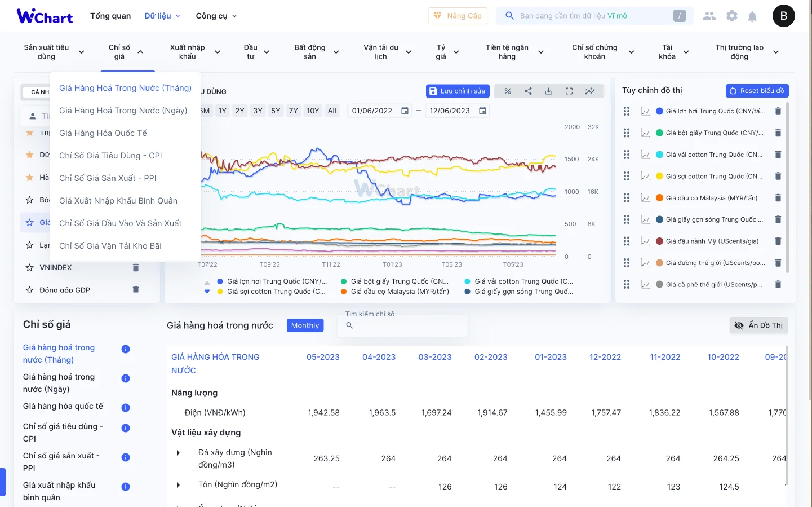
Task: Toggle star for Đóng góp GDP item
Action: coord(29,290)
